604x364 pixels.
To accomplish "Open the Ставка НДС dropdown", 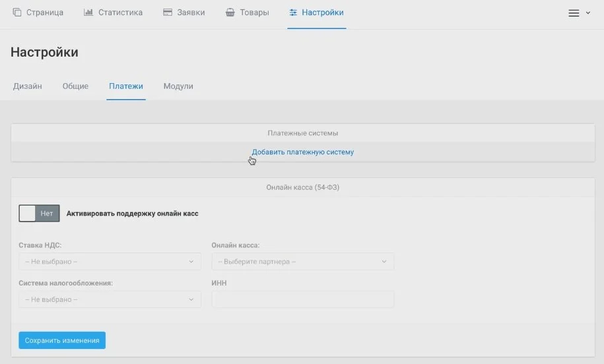I will (x=110, y=262).
